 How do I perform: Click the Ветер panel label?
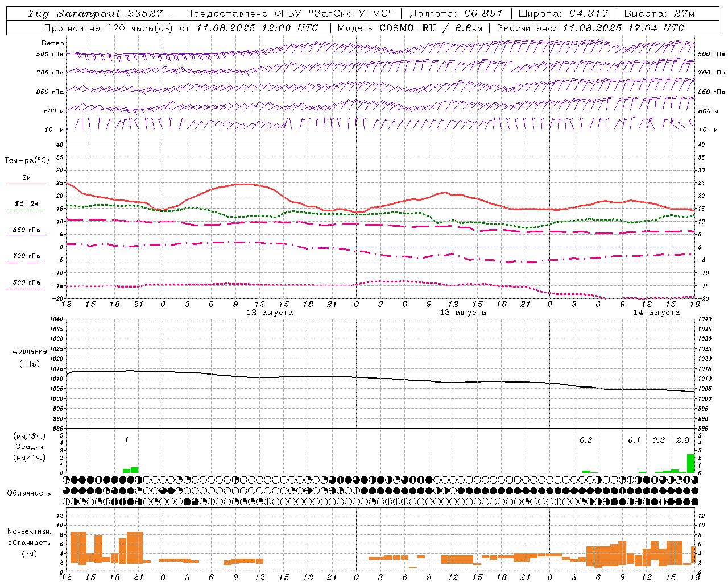pos(53,43)
